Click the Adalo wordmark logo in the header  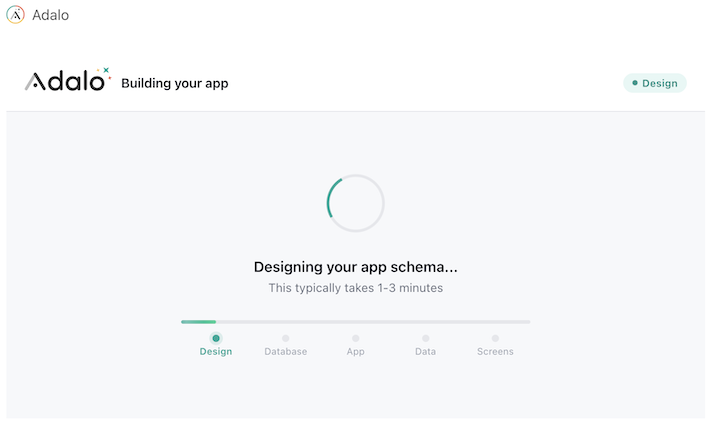[66, 82]
